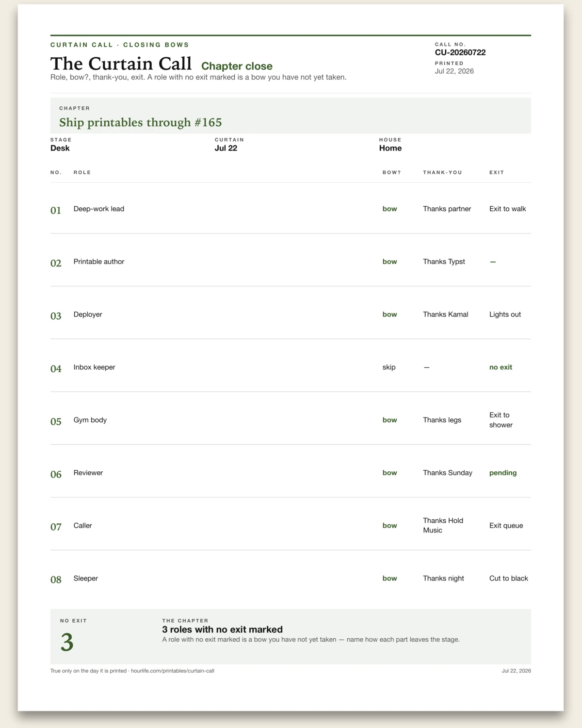Screen dimensions: 582x728
Task: Open the hourlife.com/printables/curtain-call footer link
Action: (173, 671)
